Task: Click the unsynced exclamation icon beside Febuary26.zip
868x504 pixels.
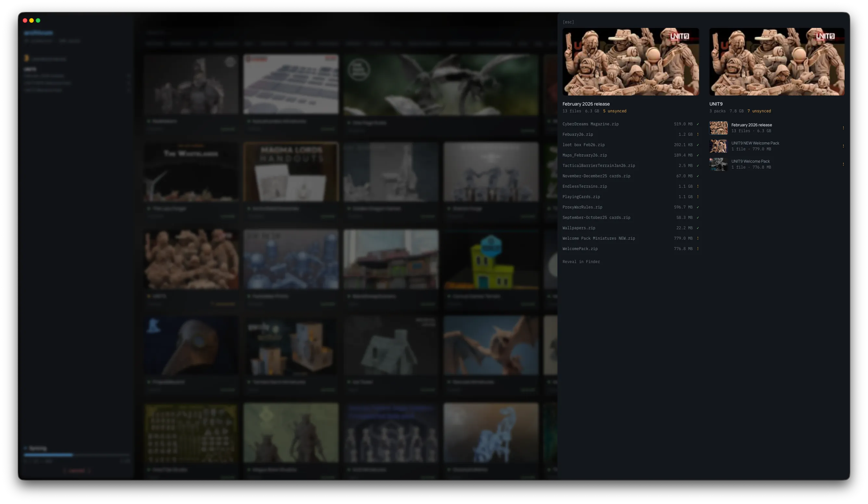Action: click(x=698, y=134)
